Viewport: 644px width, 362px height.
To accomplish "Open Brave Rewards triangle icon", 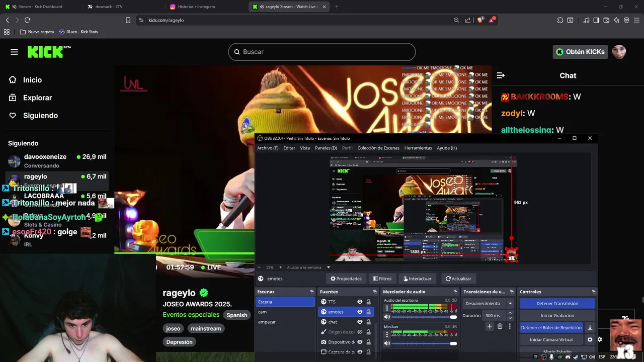I will tap(492, 20).
